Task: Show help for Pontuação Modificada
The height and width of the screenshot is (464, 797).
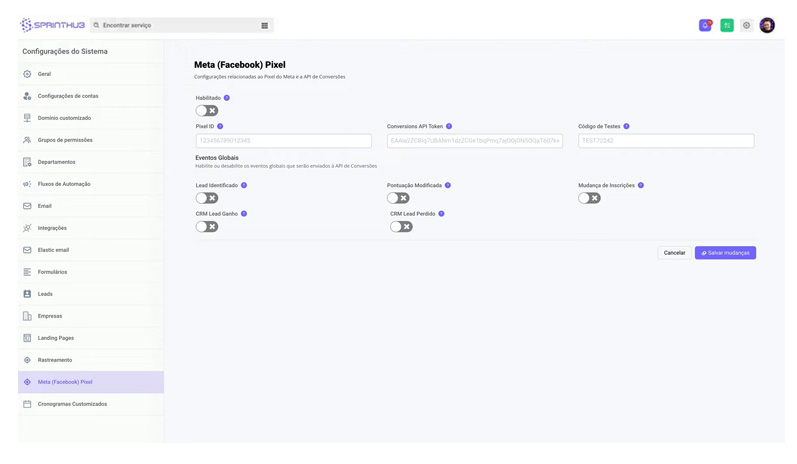Action: [x=448, y=185]
